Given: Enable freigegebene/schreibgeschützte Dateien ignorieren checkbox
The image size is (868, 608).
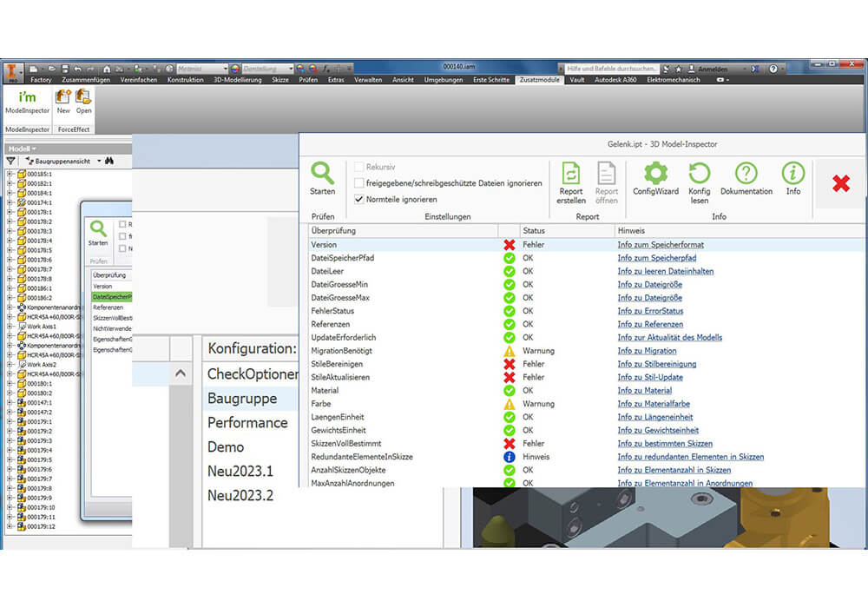Looking at the screenshot, I should [359, 183].
